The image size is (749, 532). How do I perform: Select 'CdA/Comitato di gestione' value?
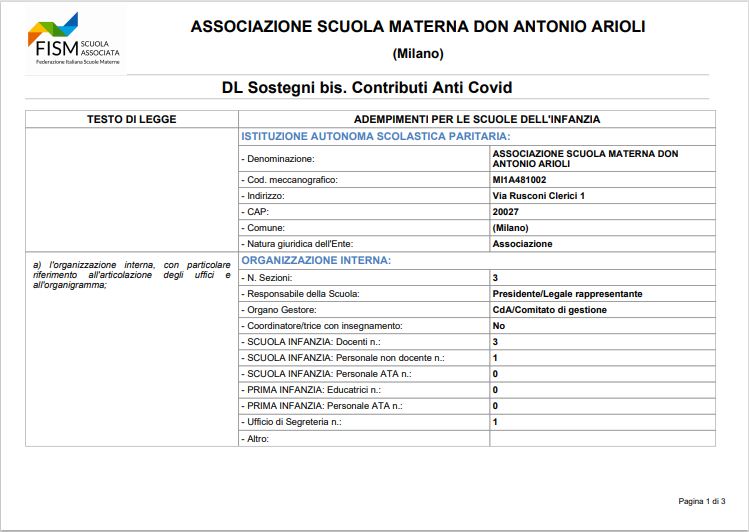(x=549, y=310)
